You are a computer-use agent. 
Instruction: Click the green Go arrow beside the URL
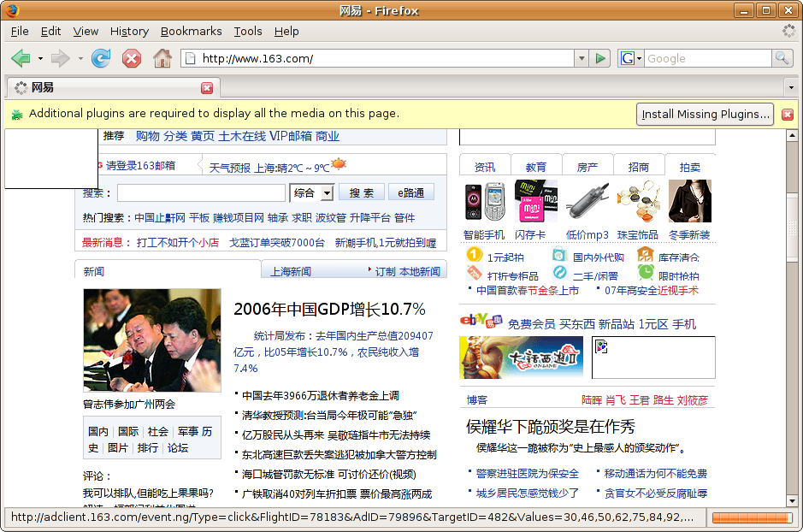(x=599, y=58)
